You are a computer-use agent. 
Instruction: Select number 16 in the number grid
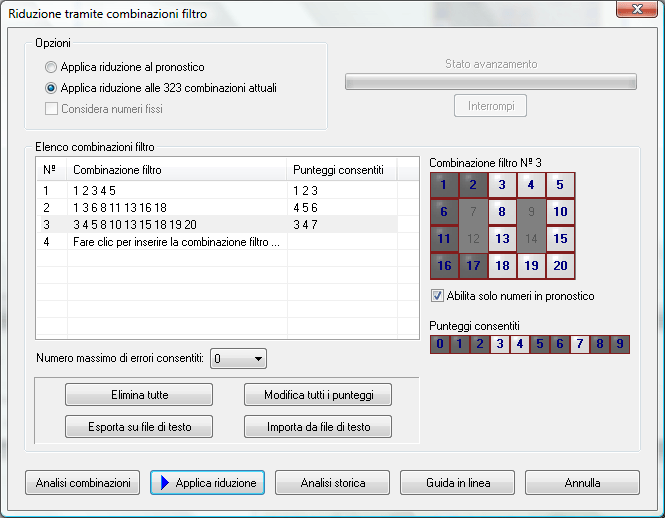(444, 266)
